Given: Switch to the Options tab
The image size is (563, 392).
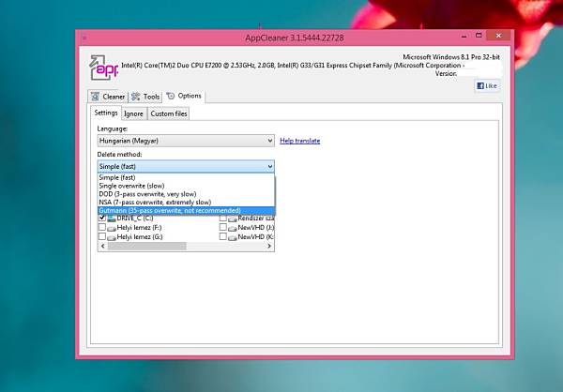Looking at the screenshot, I should pyautogui.click(x=184, y=96).
